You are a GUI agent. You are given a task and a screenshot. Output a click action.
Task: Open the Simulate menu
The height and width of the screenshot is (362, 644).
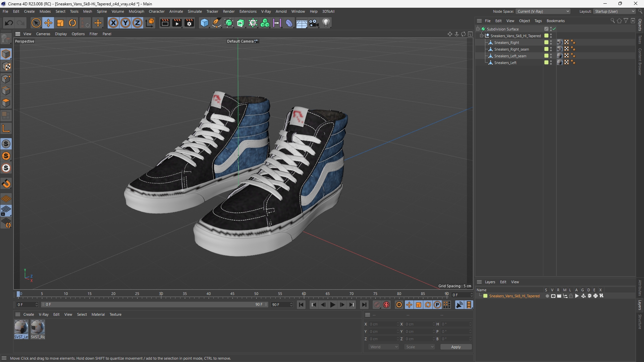195,11
